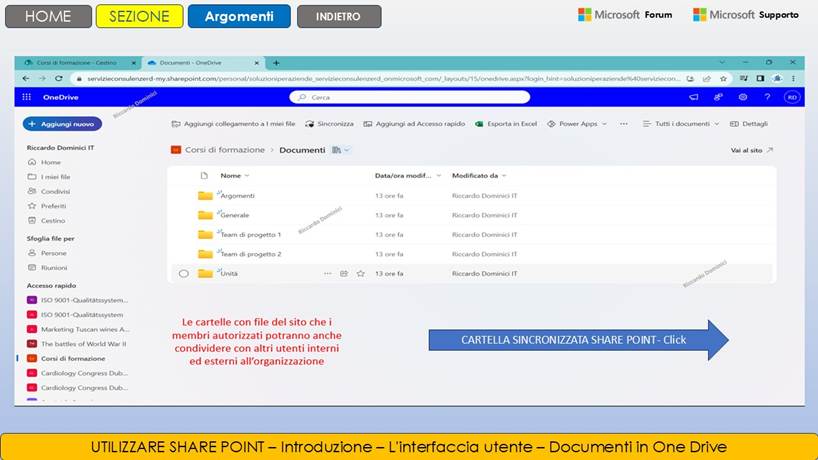This screenshot has height=460, width=818.
Task: Open the Generale folder icon
Action: click(x=205, y=215)
